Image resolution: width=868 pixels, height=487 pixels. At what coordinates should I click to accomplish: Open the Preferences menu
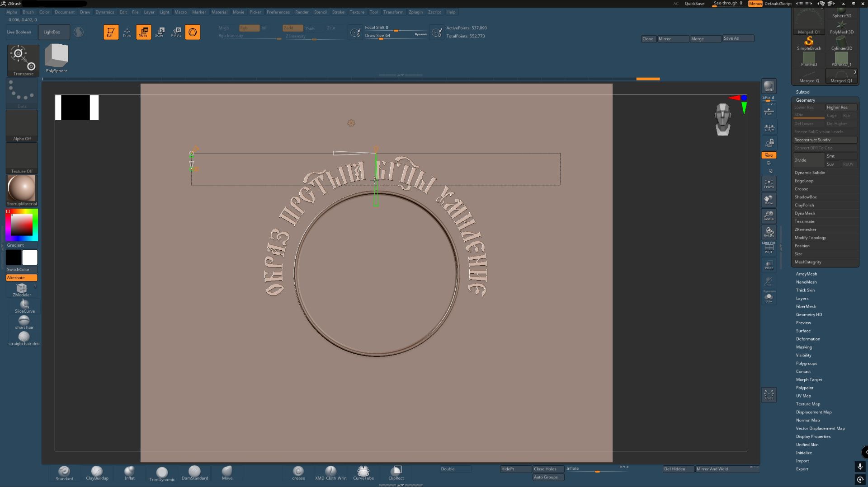pos(278,12)
